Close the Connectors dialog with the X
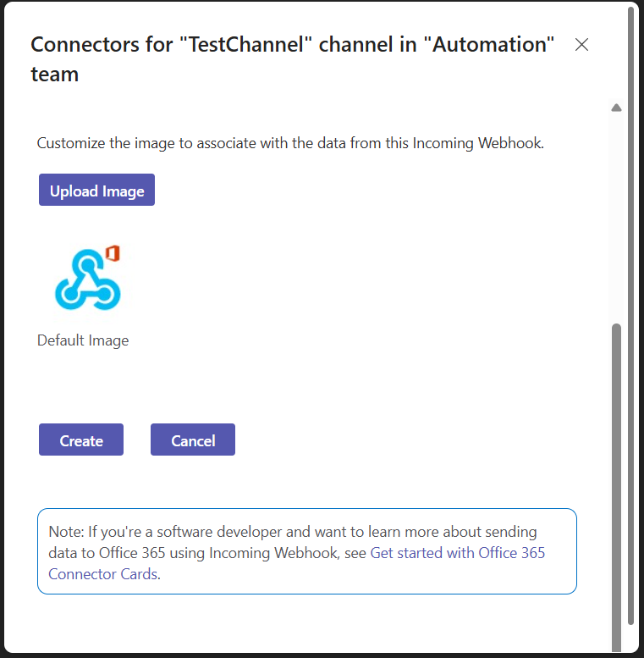This screenshot has height=658, width=644. click(x=581, y=45)
